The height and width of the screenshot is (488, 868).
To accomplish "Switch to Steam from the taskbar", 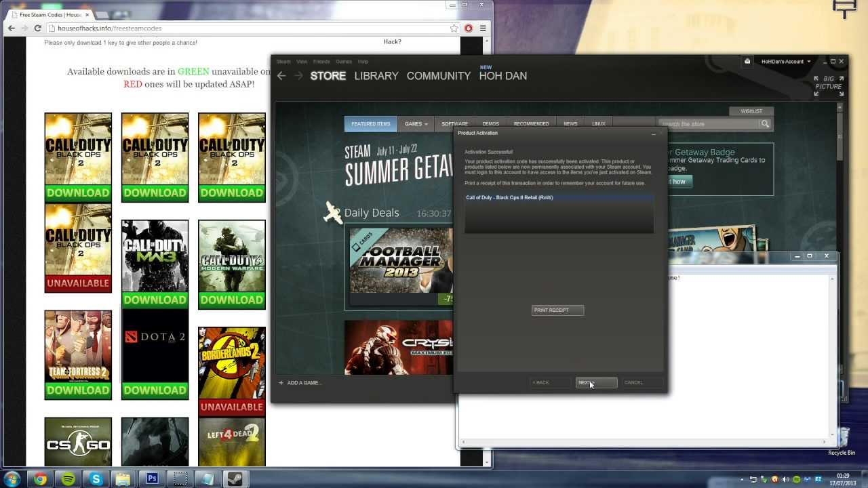I will coord(235,479).
